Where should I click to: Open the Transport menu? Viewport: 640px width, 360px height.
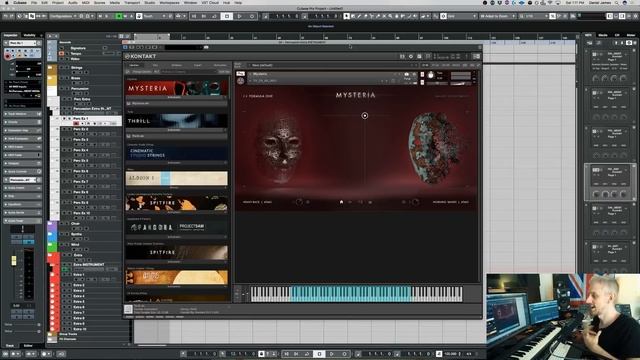coord(132,2)
